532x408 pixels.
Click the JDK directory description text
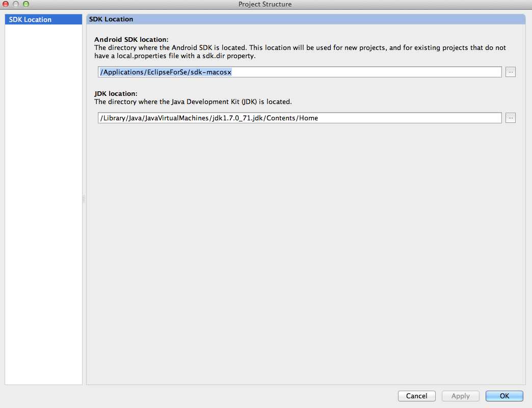[x=193, y=101]
